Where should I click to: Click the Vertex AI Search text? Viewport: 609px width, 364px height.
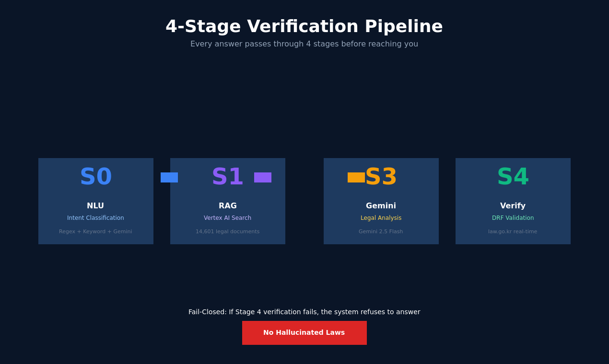coord(228,218)
